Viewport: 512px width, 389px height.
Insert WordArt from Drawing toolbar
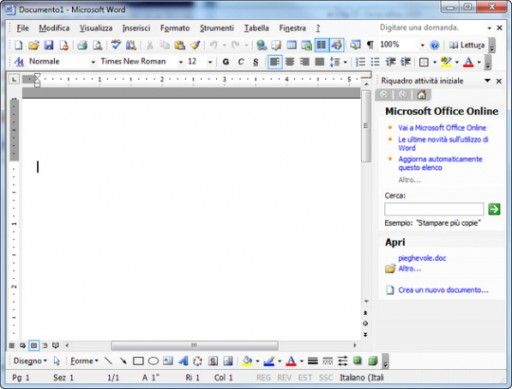183,361
